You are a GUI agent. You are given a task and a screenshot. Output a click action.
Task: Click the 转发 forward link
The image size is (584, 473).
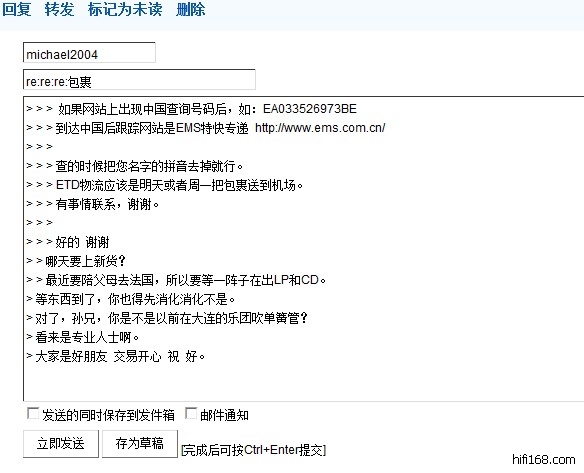(59, 9)
